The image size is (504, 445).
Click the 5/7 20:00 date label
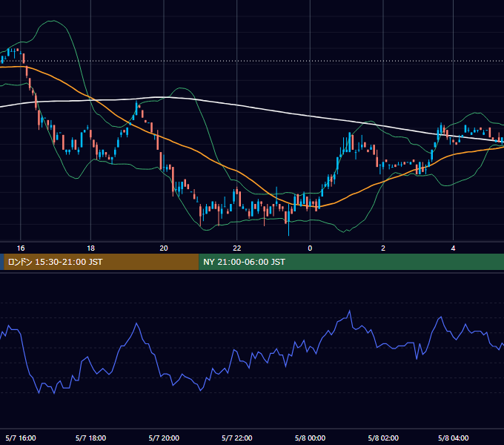tap(164, 438)
